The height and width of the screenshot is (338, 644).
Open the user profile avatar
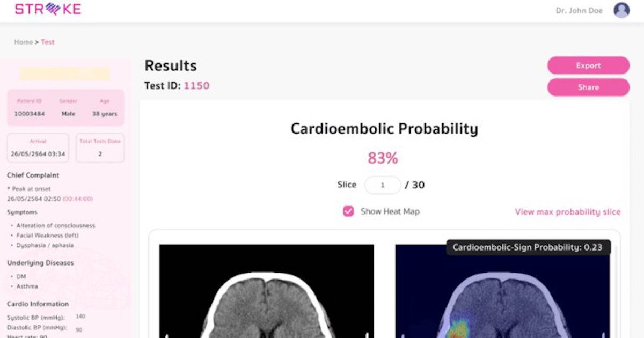pos(621,10)
